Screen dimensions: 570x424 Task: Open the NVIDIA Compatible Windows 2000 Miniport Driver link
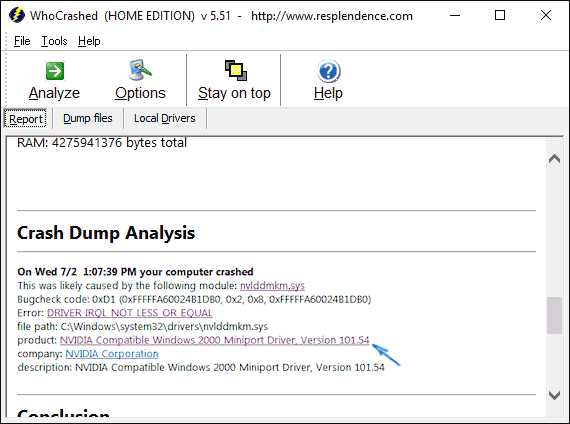(x=214, y=340)
